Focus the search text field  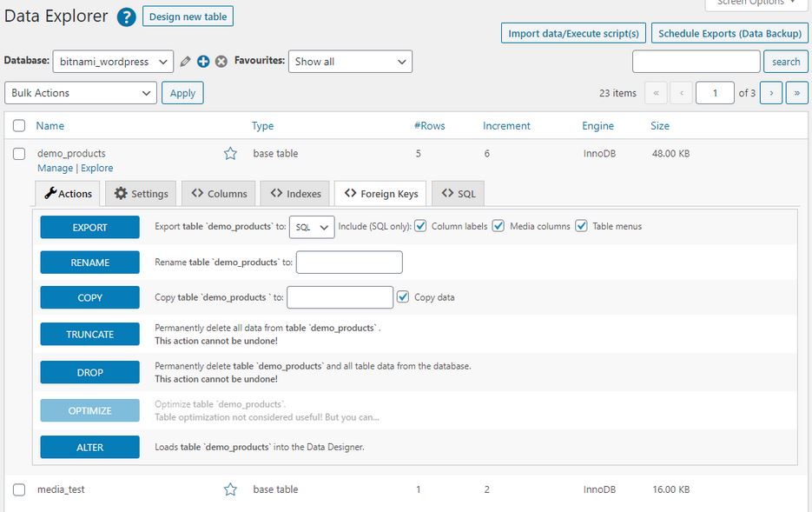coord(696,62)
